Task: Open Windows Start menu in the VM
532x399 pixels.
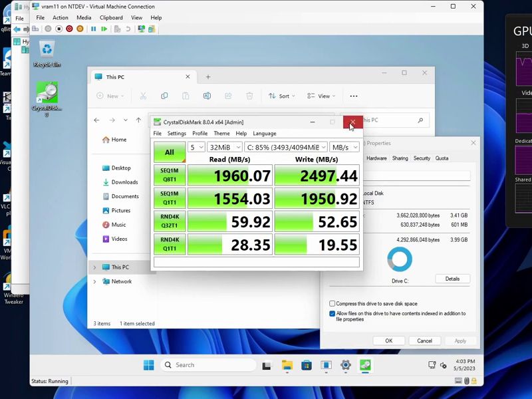Action: tap(148, 365)
